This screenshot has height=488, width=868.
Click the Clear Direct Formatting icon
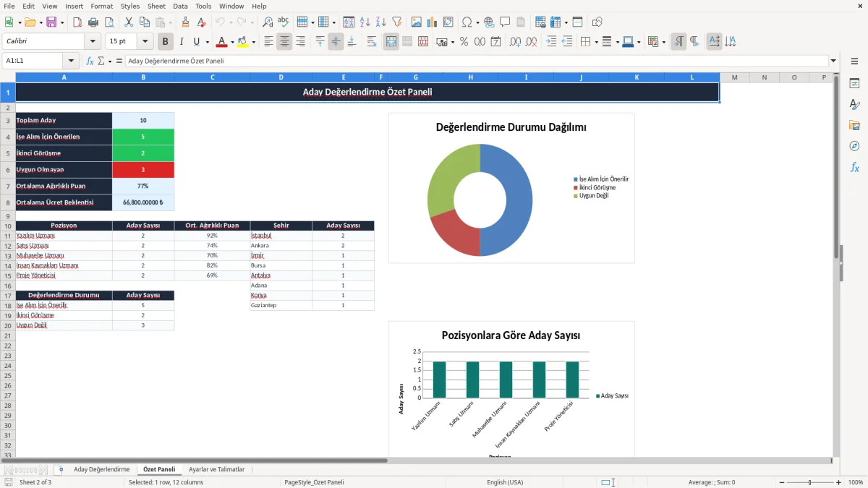pyautogui.click(x=202, y=22)
